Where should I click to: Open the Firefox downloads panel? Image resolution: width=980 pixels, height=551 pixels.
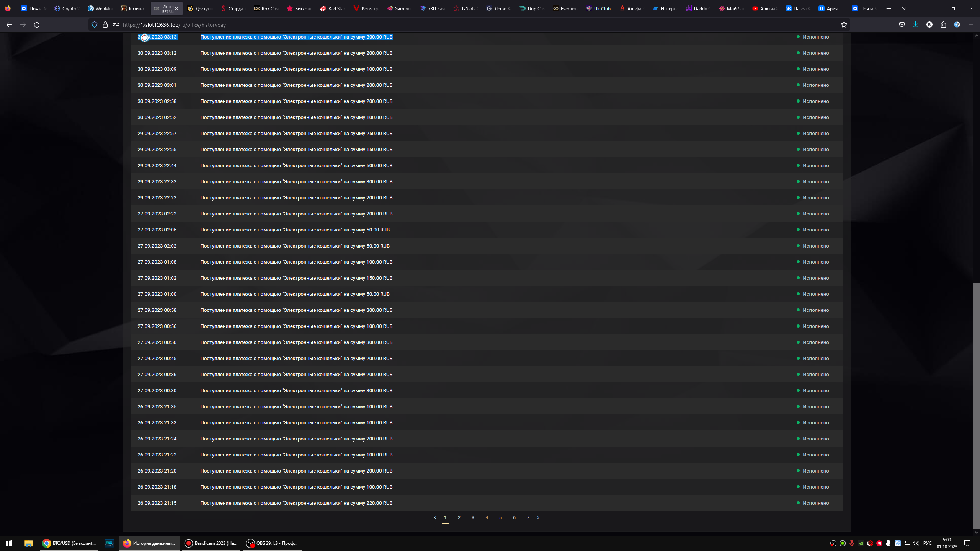click(x=915, y=25)
